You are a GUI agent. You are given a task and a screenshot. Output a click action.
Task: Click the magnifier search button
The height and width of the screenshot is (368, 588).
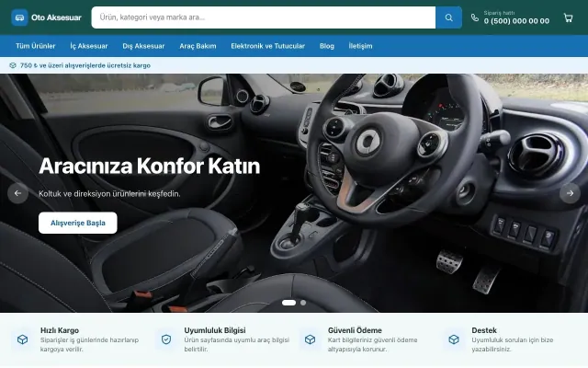448,17
